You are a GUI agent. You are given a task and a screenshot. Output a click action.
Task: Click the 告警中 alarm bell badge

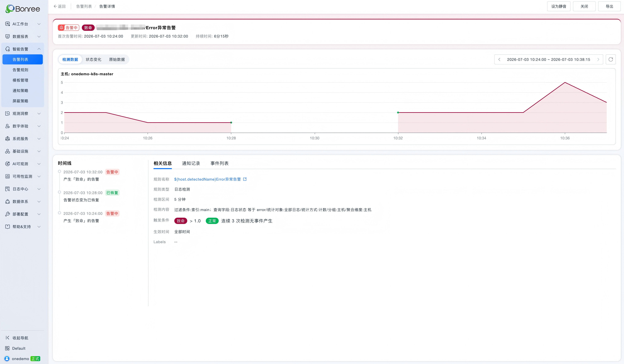[x=69, y=28]
